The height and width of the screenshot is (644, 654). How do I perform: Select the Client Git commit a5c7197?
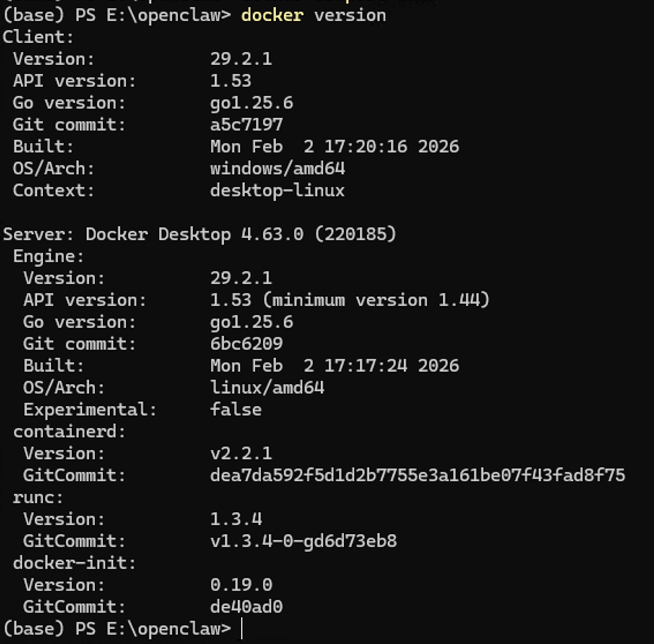[x=246, y=125]
